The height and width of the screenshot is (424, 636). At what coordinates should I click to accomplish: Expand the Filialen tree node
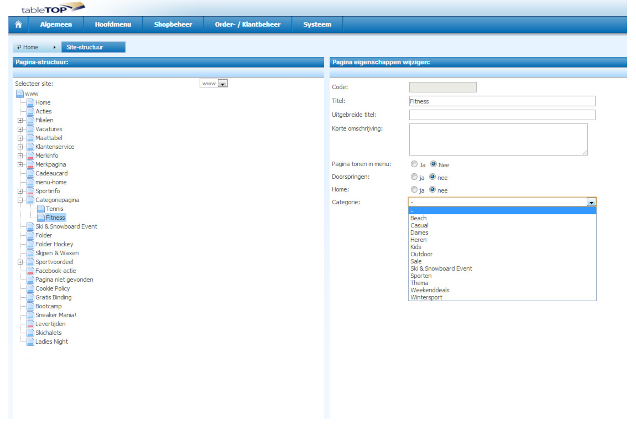click(20, 120)
